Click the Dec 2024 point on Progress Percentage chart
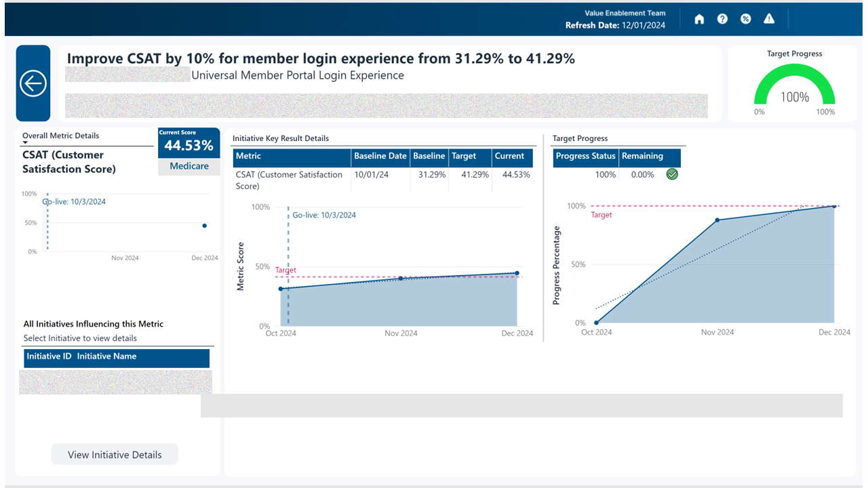 click(834, 206)
